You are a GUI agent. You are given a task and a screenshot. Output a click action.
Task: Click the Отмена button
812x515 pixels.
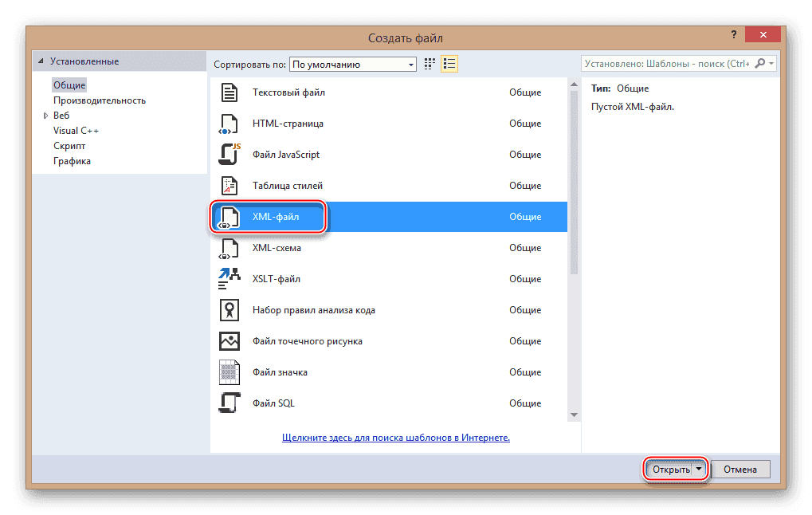click(740, 469)
